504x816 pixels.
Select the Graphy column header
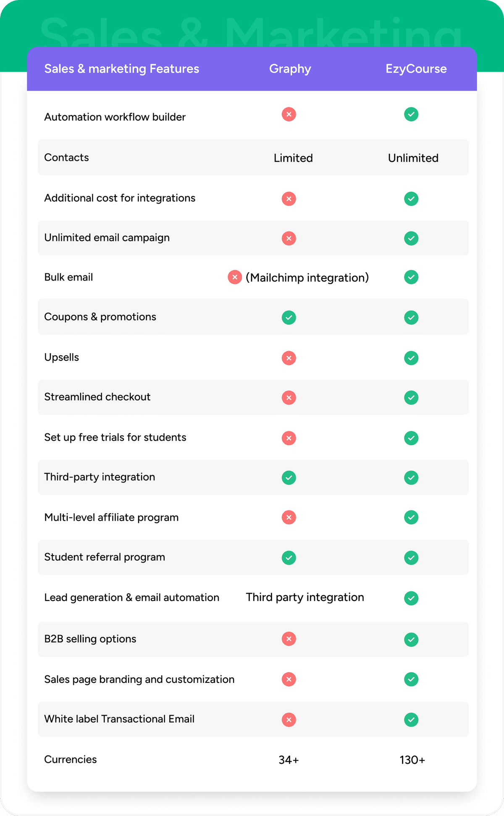(290, 69)
